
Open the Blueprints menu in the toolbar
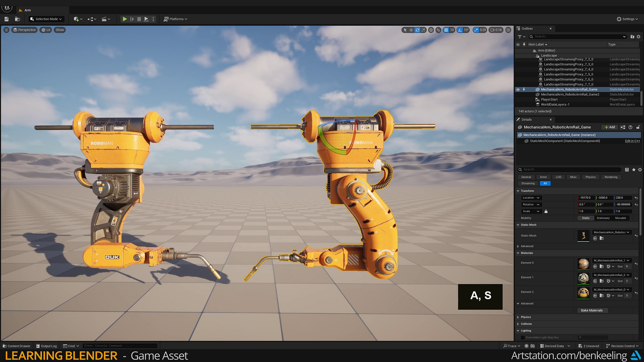[92, 19]
